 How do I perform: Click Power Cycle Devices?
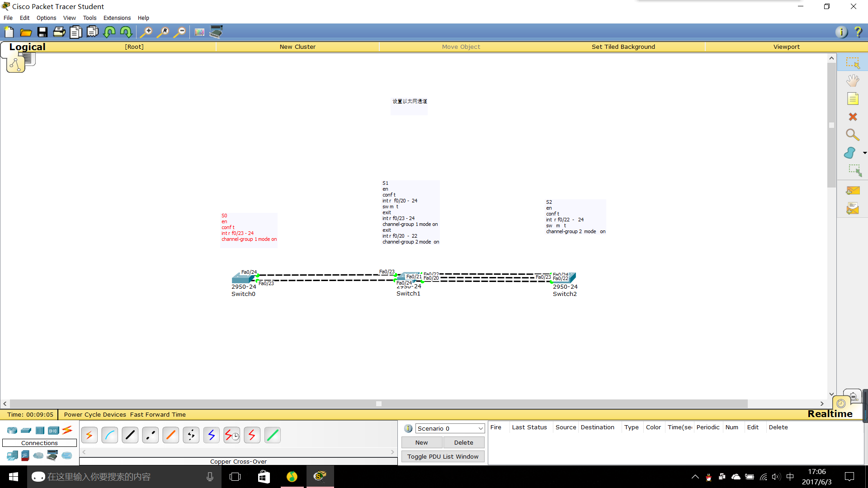[95, 415]
